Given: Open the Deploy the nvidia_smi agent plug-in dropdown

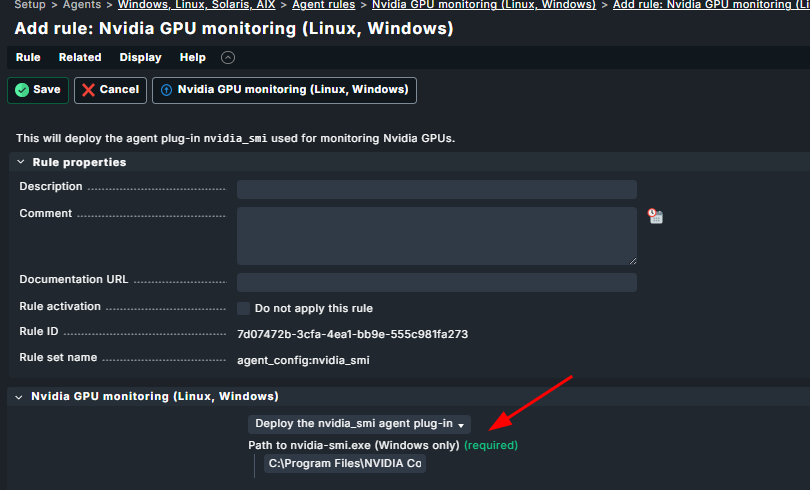Looking at the screenshot, I should [x=360, y=424].
